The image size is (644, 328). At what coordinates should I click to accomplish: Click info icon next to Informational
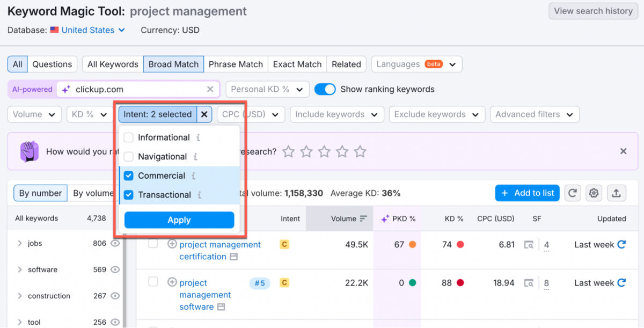pos(198,138)
